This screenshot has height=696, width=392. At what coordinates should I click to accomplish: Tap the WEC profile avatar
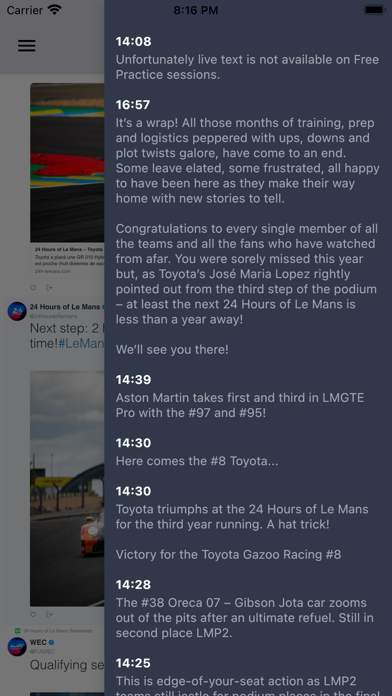coord(17,647)
